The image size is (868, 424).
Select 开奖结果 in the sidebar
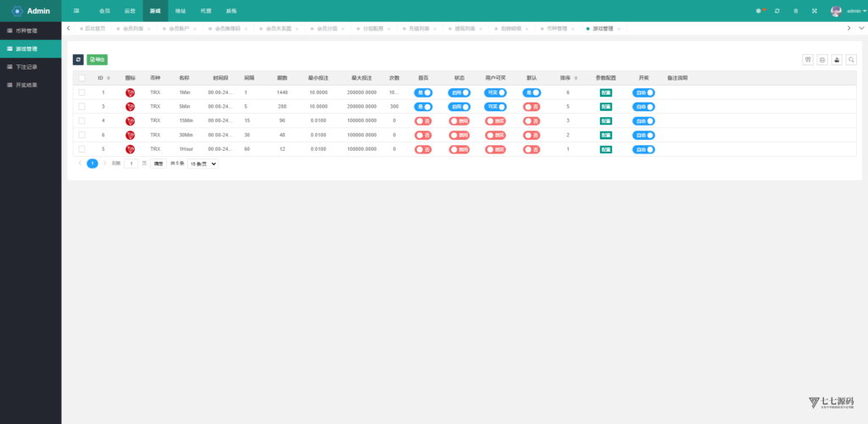(x=31, y=86)
